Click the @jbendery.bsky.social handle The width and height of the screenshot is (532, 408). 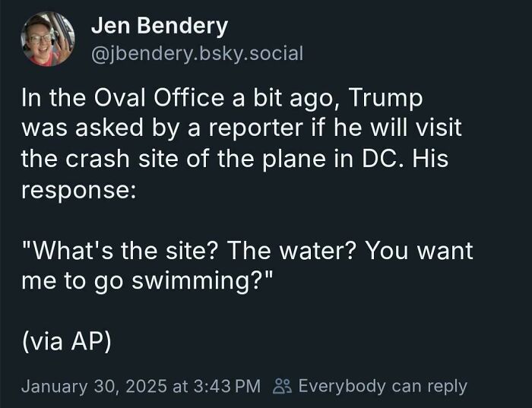(197, 53)
